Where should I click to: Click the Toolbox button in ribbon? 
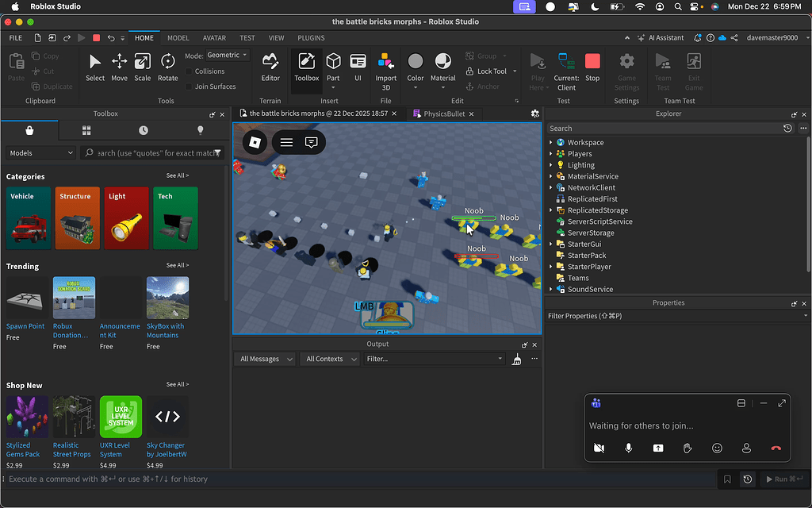(x=306, y=66)
